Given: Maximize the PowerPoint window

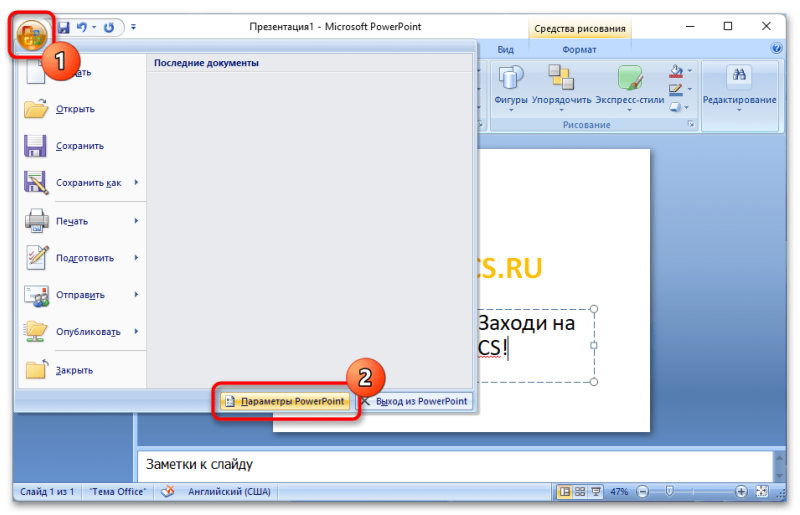Looking at the screenshot, I should (x=728, y=27).
